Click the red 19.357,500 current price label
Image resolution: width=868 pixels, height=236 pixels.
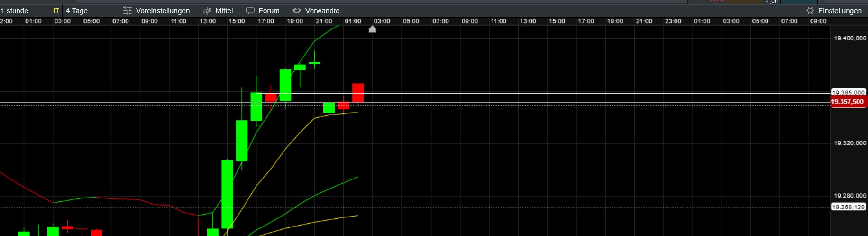849,102
